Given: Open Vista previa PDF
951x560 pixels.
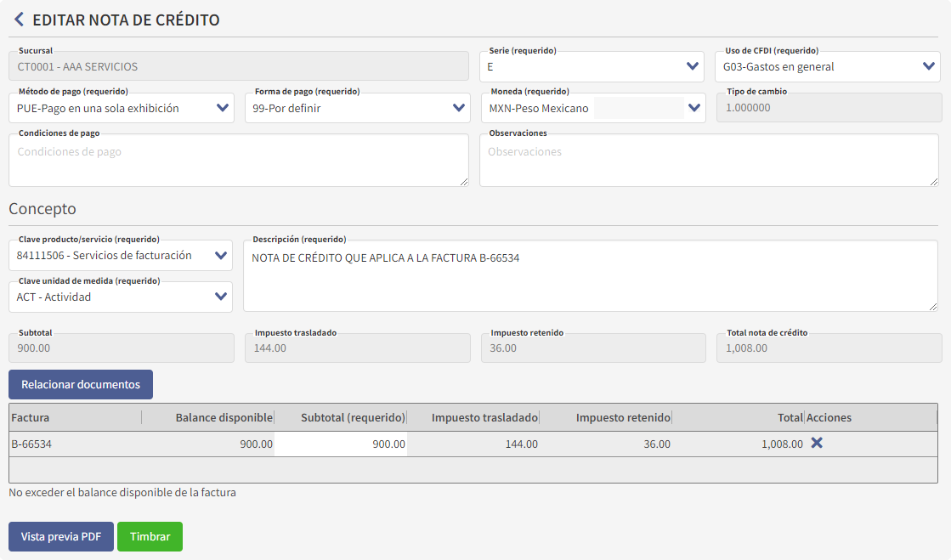Looking at the screenshot, I should [60, 536].
